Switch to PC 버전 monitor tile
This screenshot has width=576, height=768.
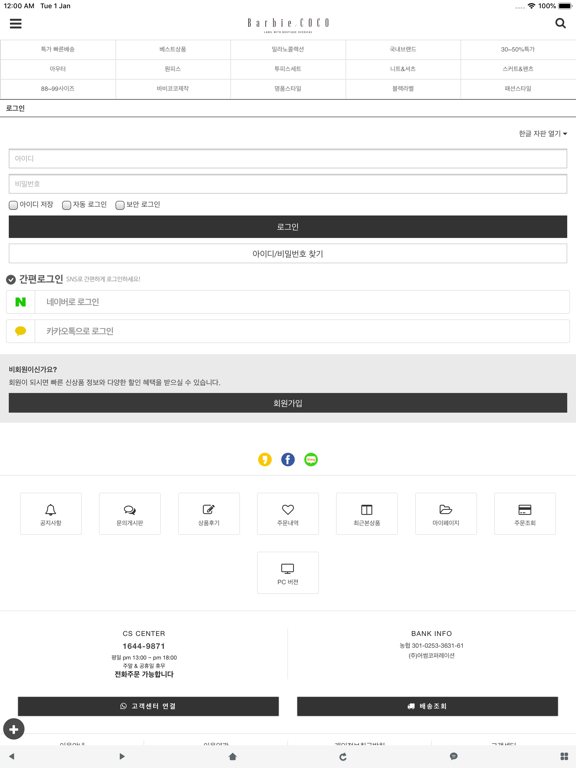(288, 573)
